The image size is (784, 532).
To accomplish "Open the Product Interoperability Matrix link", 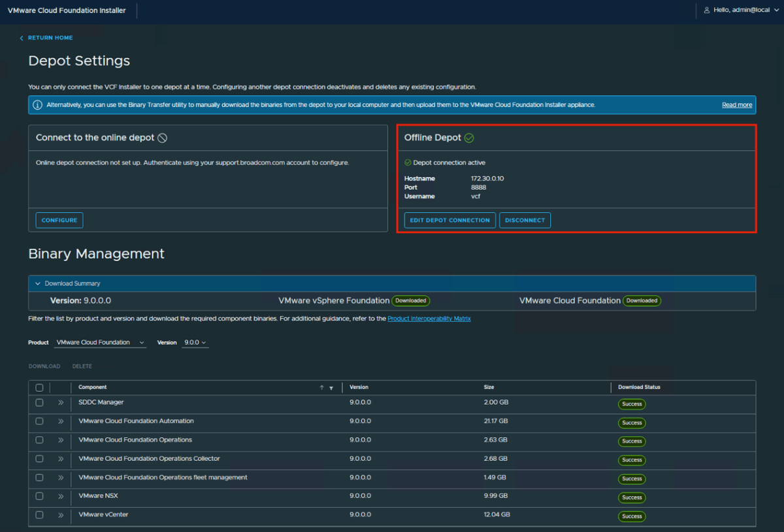I will click(x=429, y=319).
